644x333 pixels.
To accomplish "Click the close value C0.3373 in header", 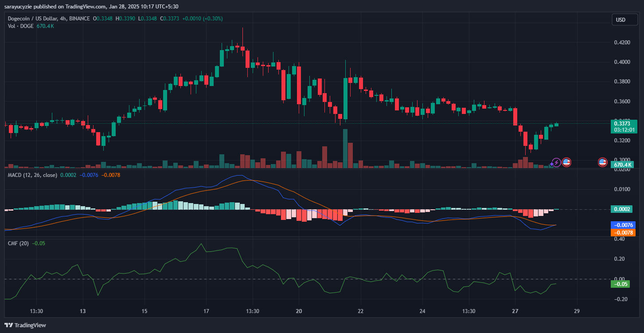I will pos(170,19).
